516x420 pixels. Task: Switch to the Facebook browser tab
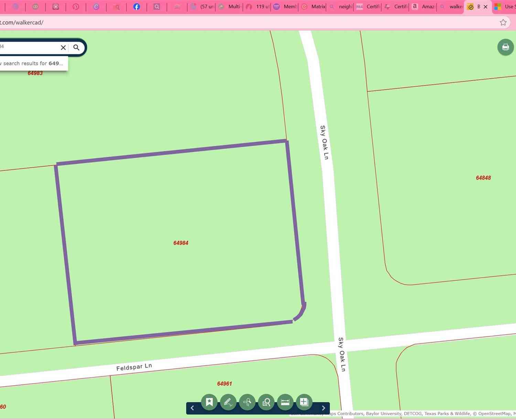pos(137,7)
